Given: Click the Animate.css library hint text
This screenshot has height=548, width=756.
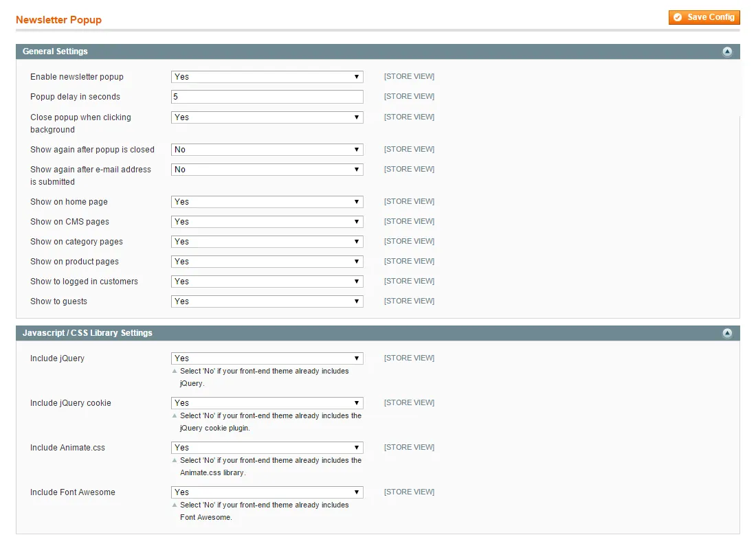Looking at the screenshot, I should point(271,466).
